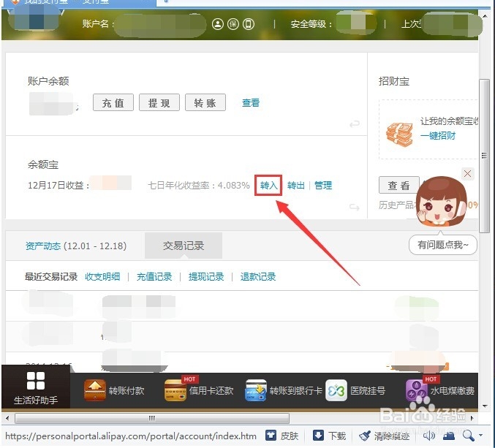Click the browser 下载 download icon
Screen dimensions: 495x448
coord(318,436)
